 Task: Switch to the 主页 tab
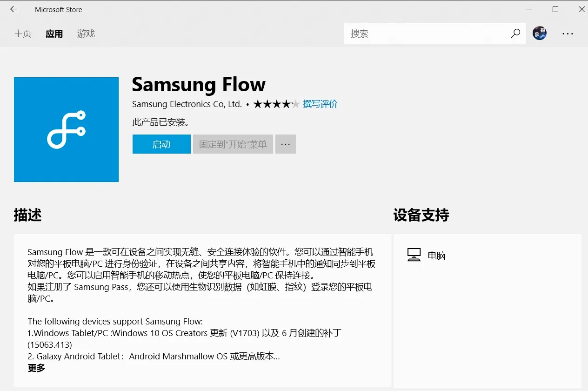point(23,34)
